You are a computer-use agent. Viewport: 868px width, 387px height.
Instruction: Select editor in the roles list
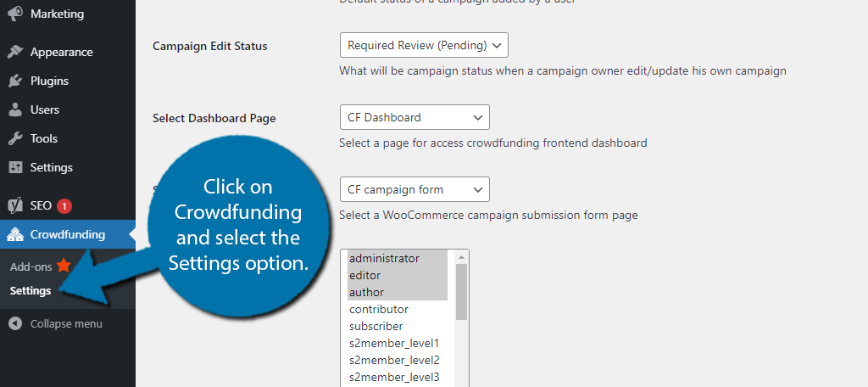[x=398, y=275]
